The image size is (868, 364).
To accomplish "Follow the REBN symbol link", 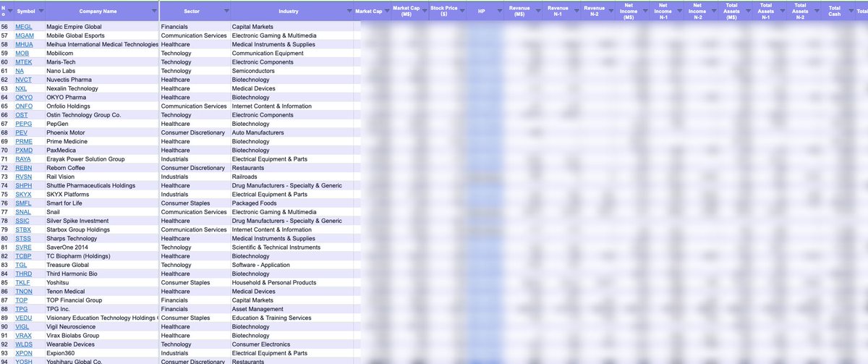I will (x=23, y=168).
